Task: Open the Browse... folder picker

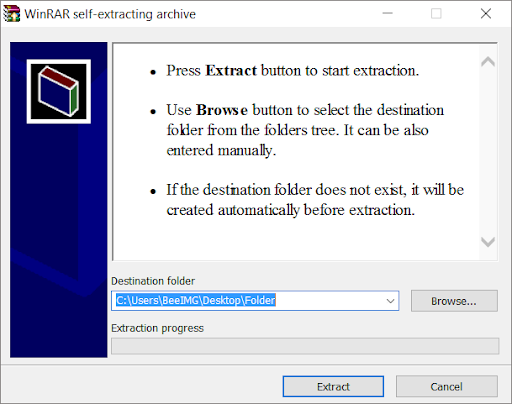Action: [454, 301]
